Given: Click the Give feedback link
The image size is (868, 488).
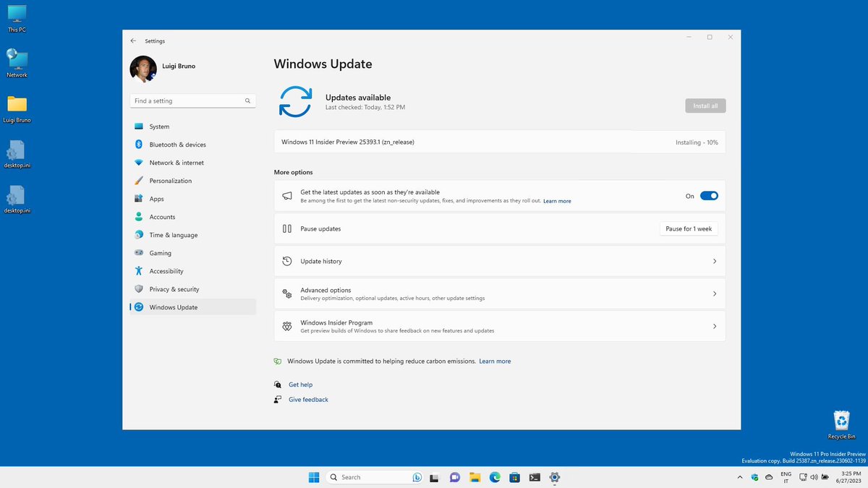Looking at the screenshot, I should (x=308, y=400).
